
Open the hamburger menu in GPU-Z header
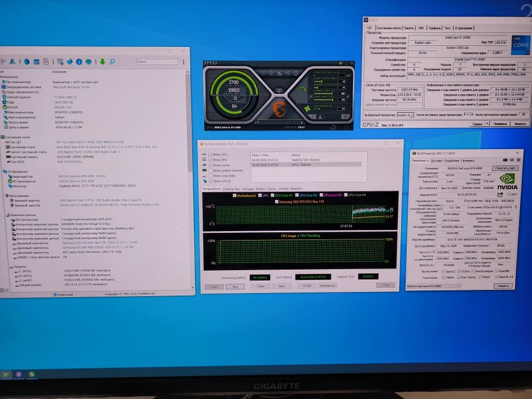point(518,160)
